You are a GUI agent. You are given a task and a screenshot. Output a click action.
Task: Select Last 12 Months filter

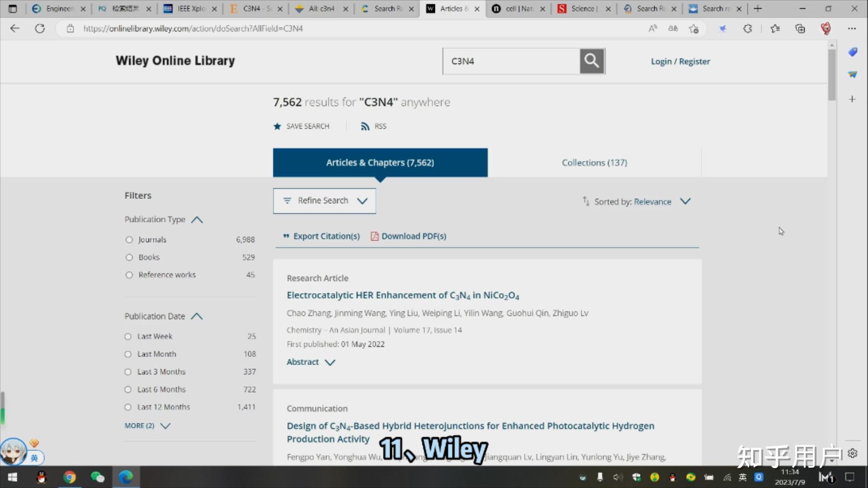[128, 407]
